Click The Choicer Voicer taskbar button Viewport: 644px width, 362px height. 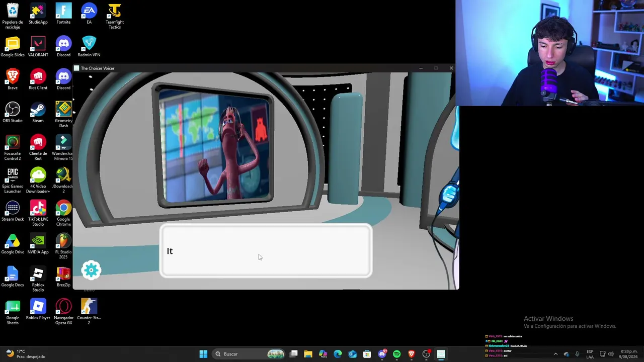(x=441, y=354)
